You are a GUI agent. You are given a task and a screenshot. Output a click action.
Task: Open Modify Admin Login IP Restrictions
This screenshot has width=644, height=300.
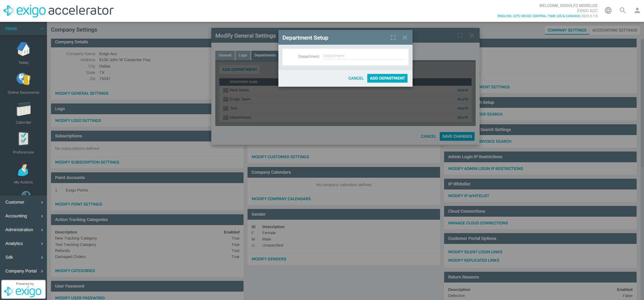(x=486, y=169)
